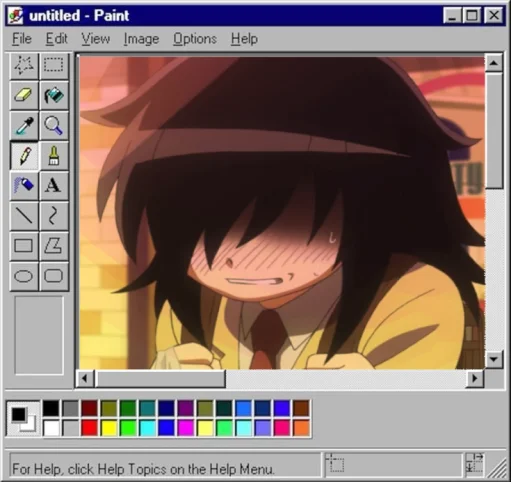Viewport: 511px width, 482px height.
Task: Click the horizontal scrollbar left arrow
Action: (x=85, y=379)
